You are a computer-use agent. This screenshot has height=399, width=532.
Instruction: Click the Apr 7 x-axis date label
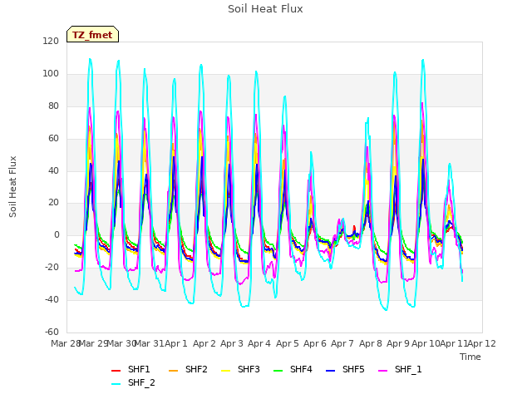342,343
